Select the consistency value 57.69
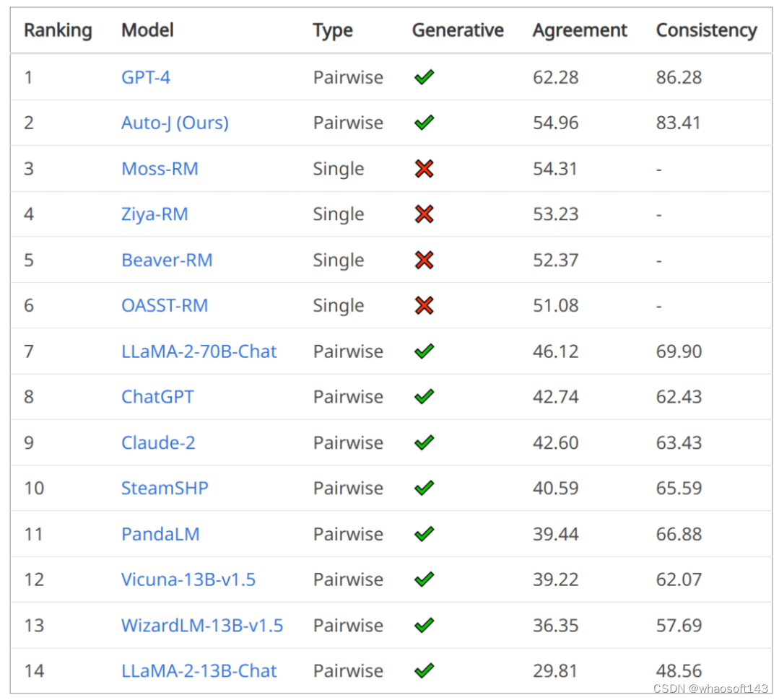Image resolution: width=779 pixels, height=700 pixels. click(679, 625)
